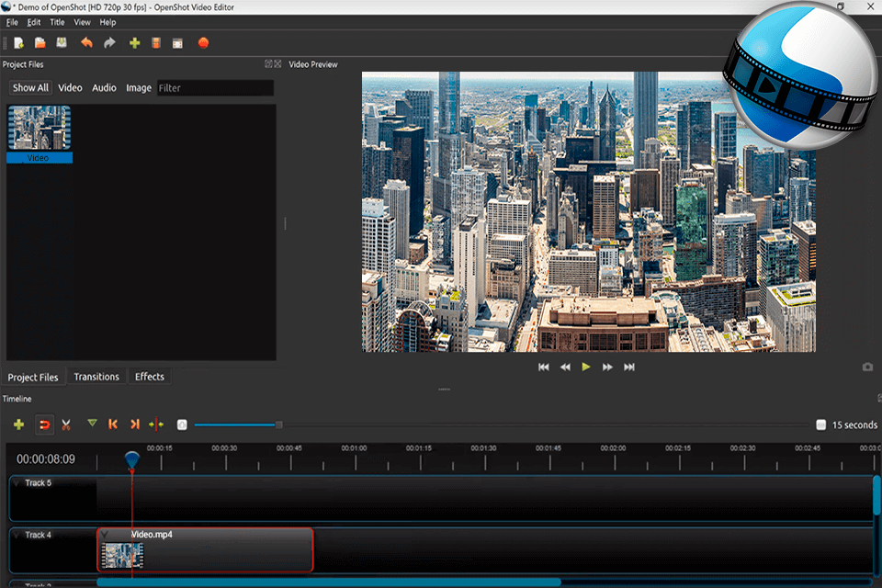Switch to the Transitions tab
The height and width of the screenshot is (588, 882).
[96, 377]
